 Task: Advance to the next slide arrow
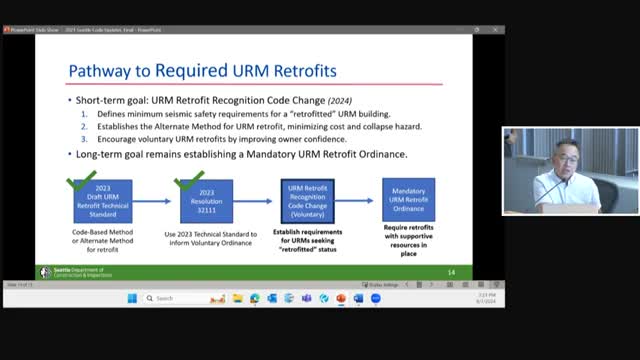431,285
